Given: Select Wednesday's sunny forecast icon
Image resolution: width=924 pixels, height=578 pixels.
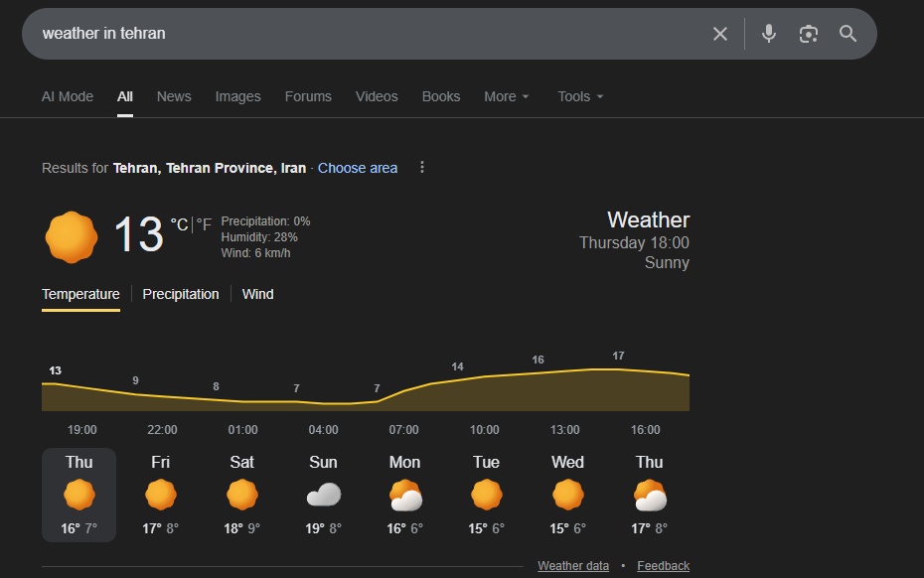Looking at the screenshot, I should [568, 495].
